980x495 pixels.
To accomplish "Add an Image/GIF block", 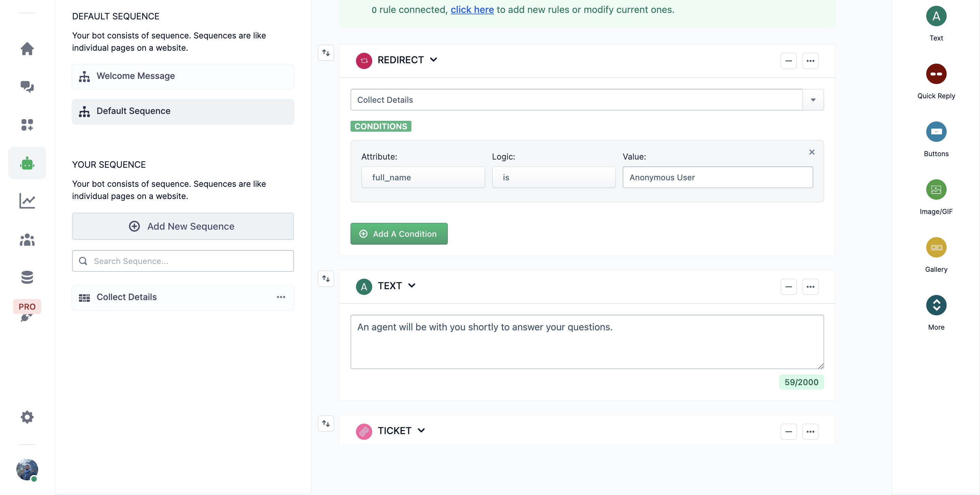I will 935,189.
